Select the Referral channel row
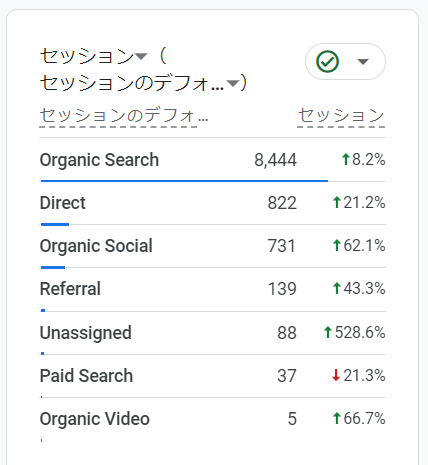The height and width of the screenshot is (465, 428). [x=213, y=289]
